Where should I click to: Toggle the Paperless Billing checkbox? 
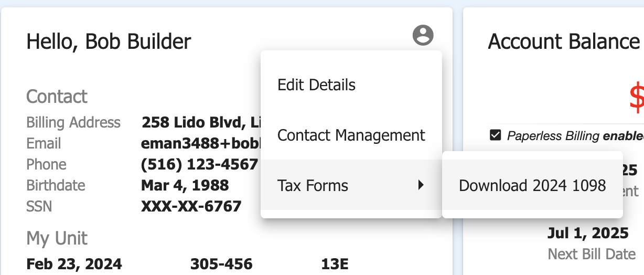(495, 135)
